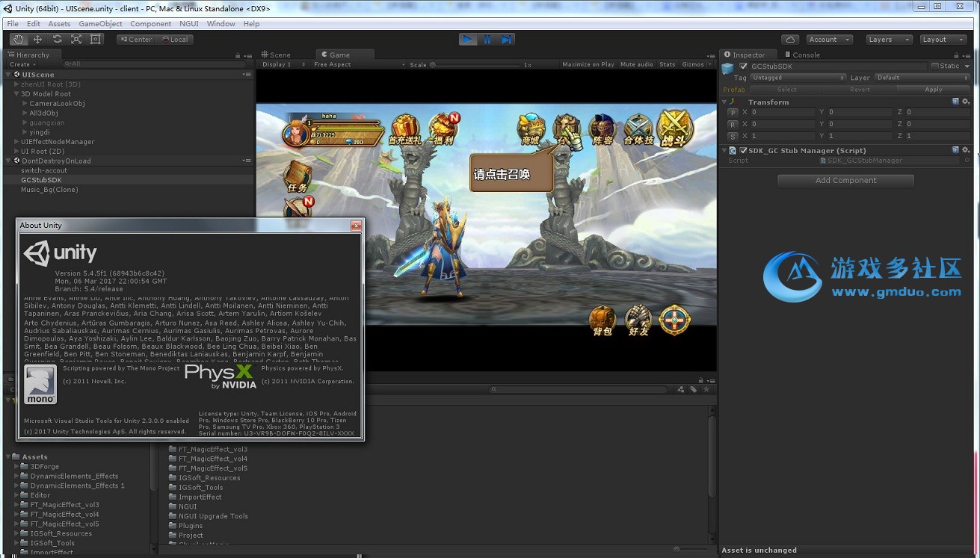Open the Component menu
Viewport: 980px width, 558px height.
click(150, 24)
